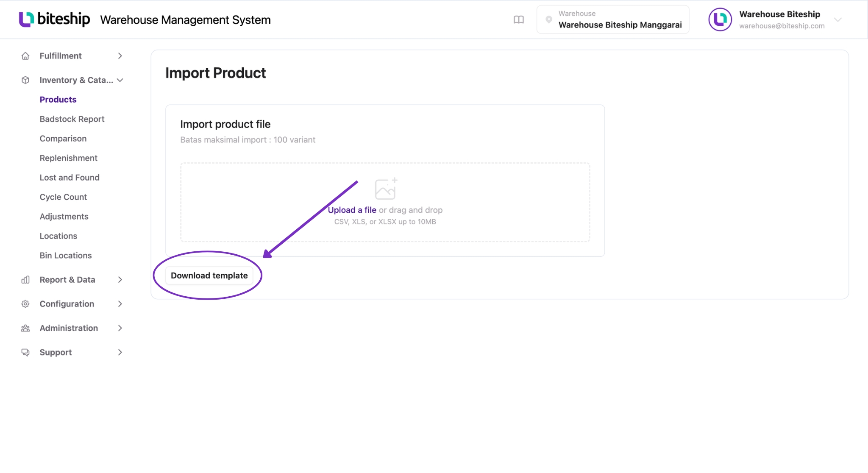Click Support menu label

tap(56, 352)
